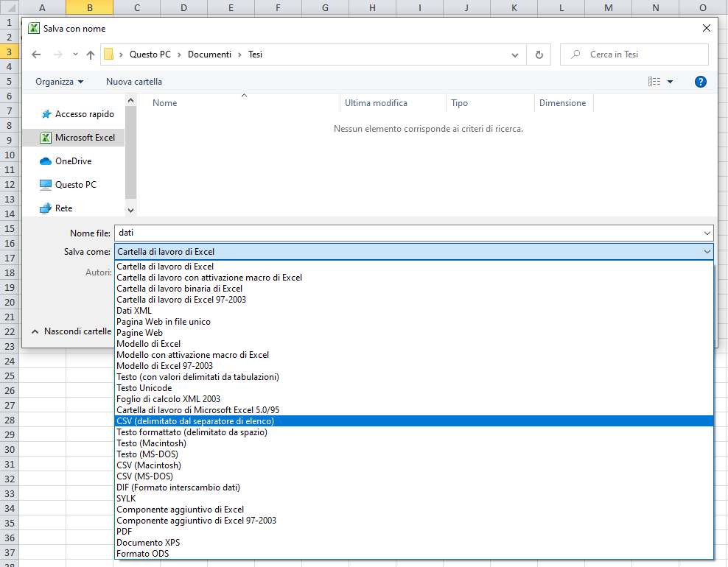This screenshot has width=728, height=567.
Task: Choose Cartella di lavoro di Excel 97-2003
Action: tap(413, 300)
